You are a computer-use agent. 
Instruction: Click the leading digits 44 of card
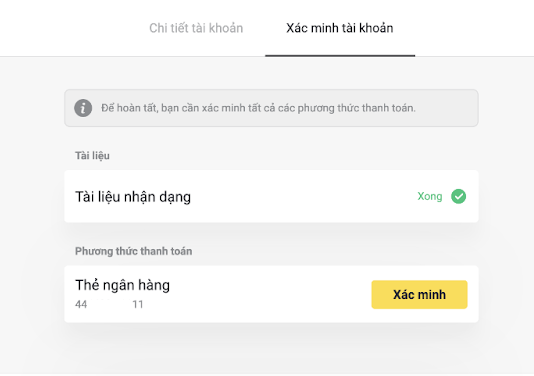pyautogui.click(x=81, y=304)
